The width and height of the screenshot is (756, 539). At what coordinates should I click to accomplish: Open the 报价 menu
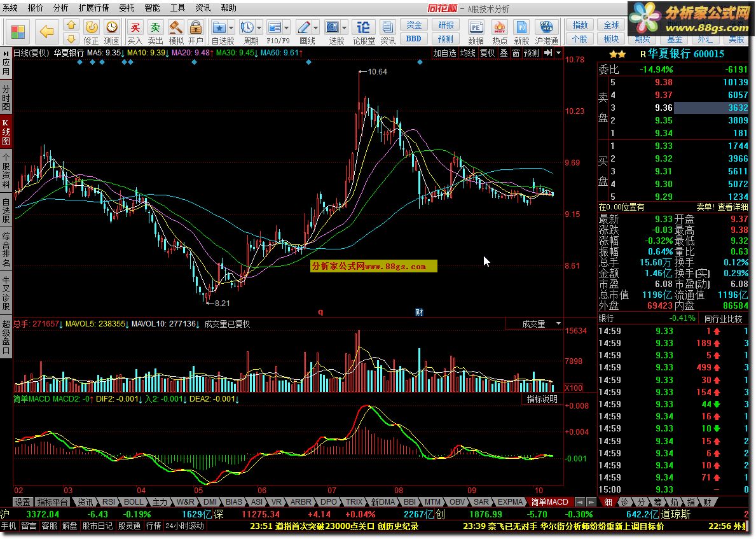[x=35, y=8]
